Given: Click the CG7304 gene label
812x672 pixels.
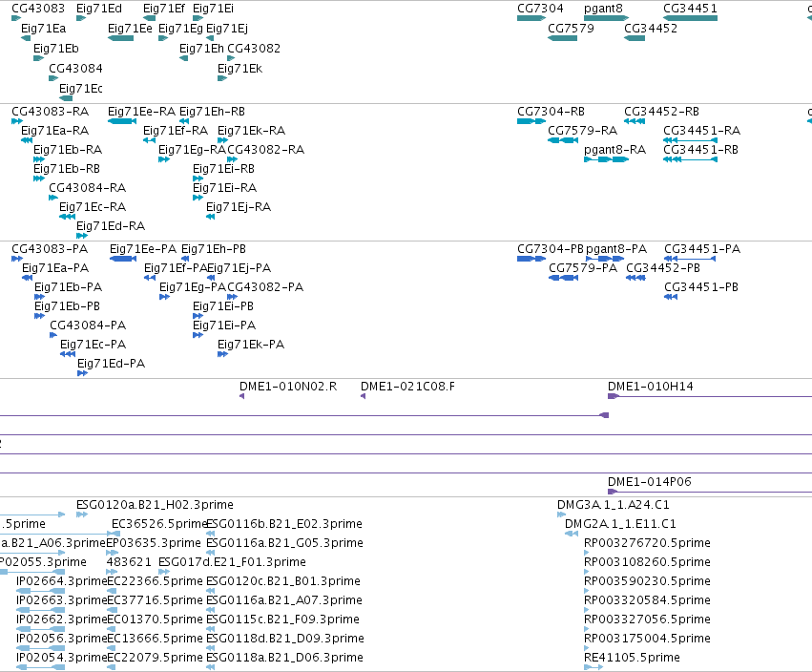Looking at the screenshot, I should pyautogui.click(x=540, y=9).
